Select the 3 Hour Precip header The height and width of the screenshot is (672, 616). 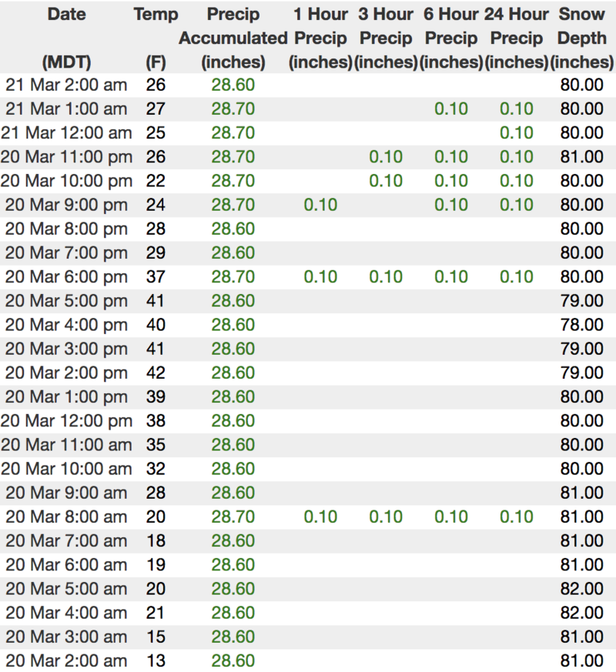(x=386, y=38)
